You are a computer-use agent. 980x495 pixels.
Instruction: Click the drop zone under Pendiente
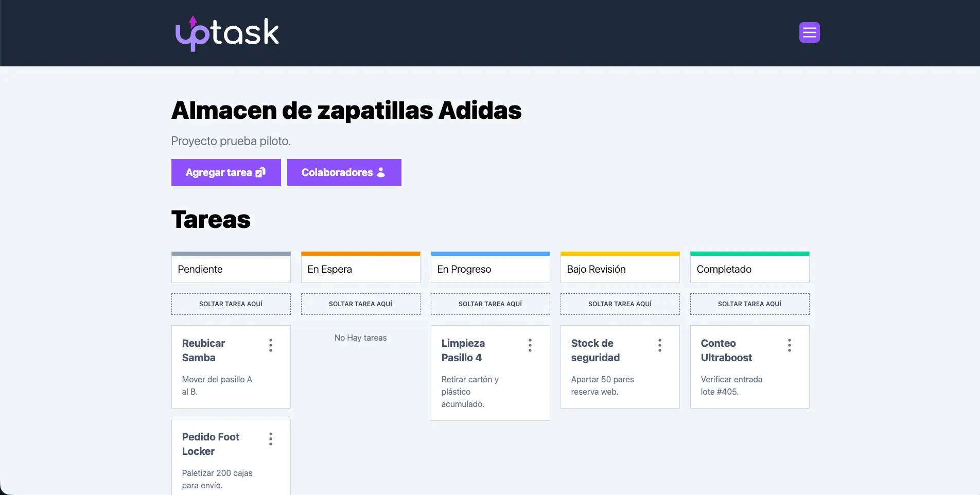[x=231, y=304]
